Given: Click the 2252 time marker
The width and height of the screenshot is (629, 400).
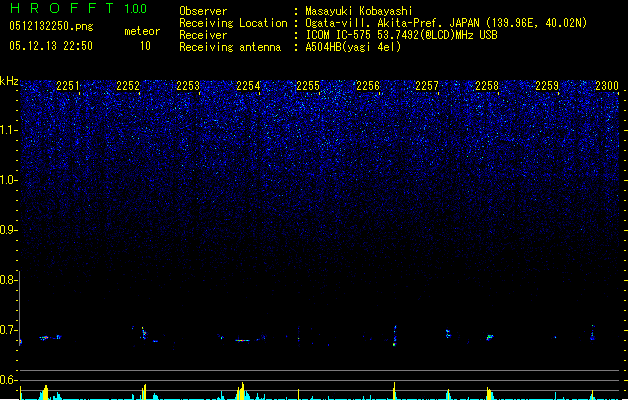Looking at the screenshot, I should [x=128, y=86].
